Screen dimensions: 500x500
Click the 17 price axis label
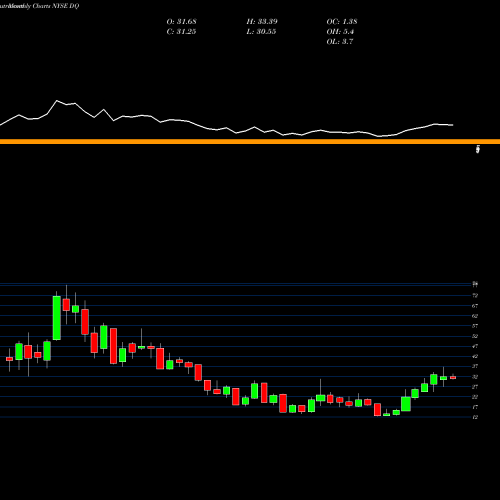point(475,407)
